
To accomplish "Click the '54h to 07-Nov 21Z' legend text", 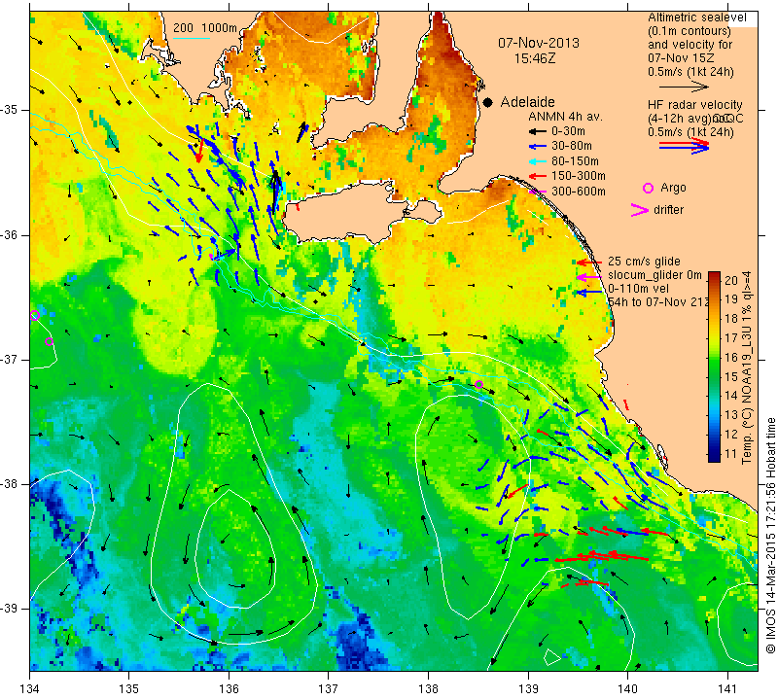I will pos(657,301).
